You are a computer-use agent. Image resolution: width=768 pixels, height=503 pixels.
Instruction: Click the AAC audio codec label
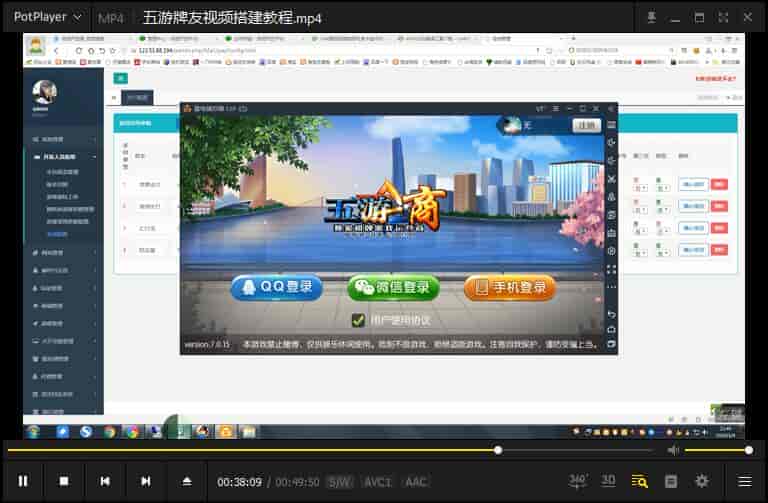tap(415, 482)
